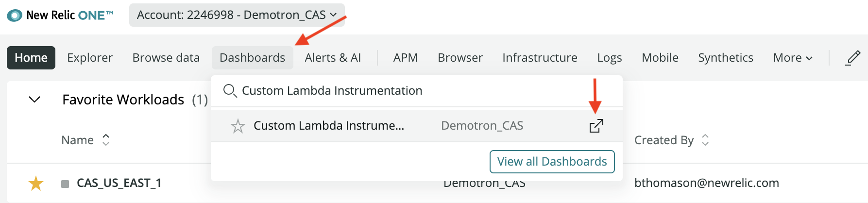Click the gray status square beside CAS_US_EAST_1
The image size is (868, 203).
pos(65,184)
